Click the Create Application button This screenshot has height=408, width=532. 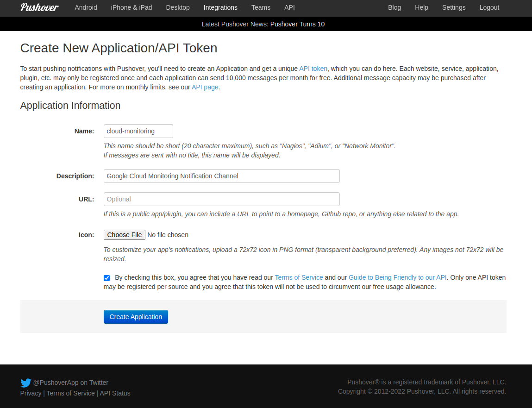(136, 317)
